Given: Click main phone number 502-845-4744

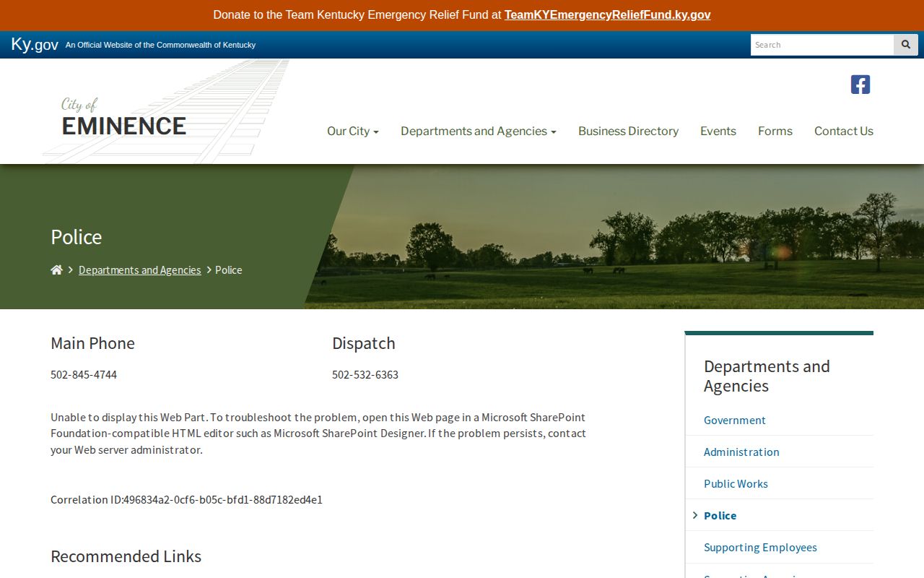Looking at the screenshot, I should click(84, 374).
